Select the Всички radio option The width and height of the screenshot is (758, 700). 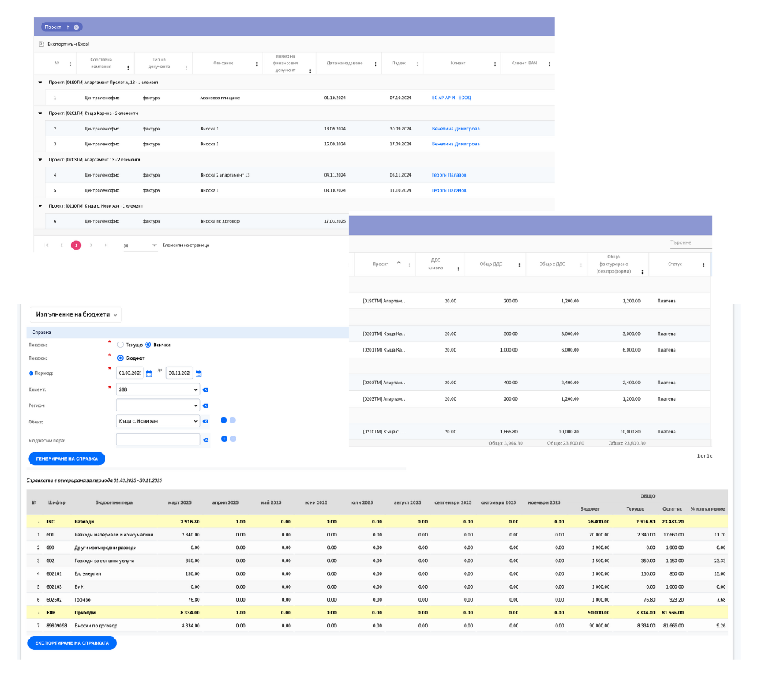click(148, 345)
